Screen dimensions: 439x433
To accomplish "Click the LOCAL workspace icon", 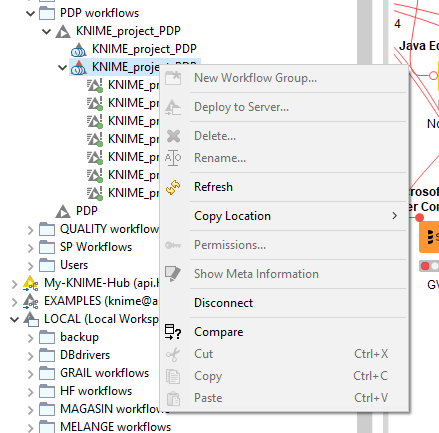I will (31, 319).
